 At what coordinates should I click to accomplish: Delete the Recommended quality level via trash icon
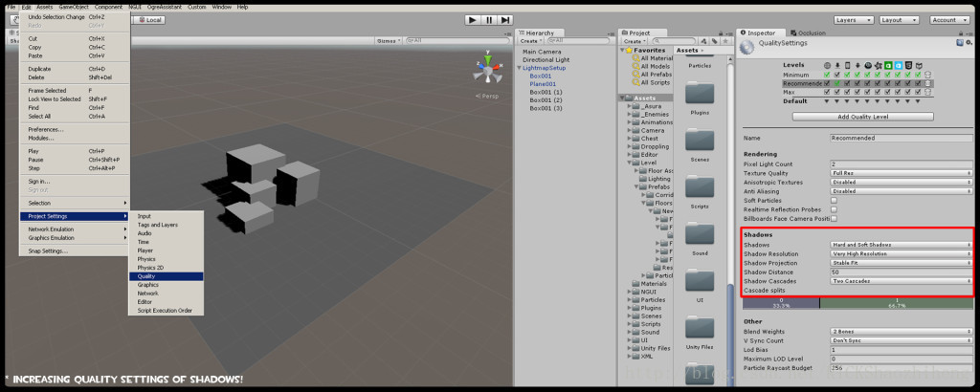pyautogui.click(x=928, y=83)
